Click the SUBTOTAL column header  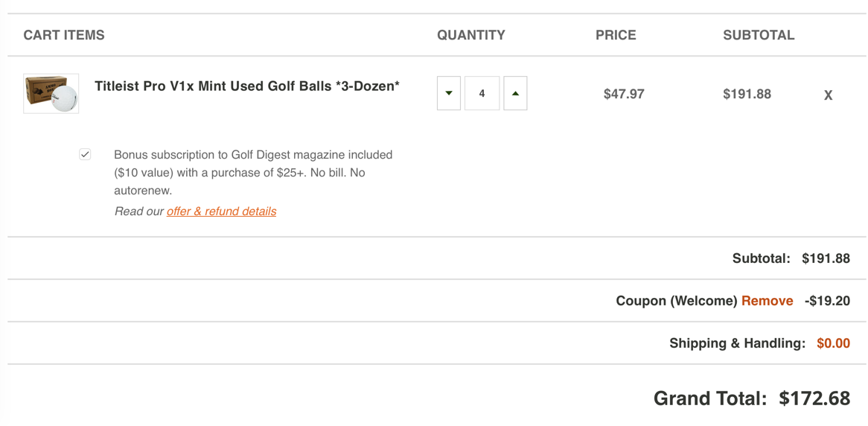pyautogui.click(x=759, y=35)
